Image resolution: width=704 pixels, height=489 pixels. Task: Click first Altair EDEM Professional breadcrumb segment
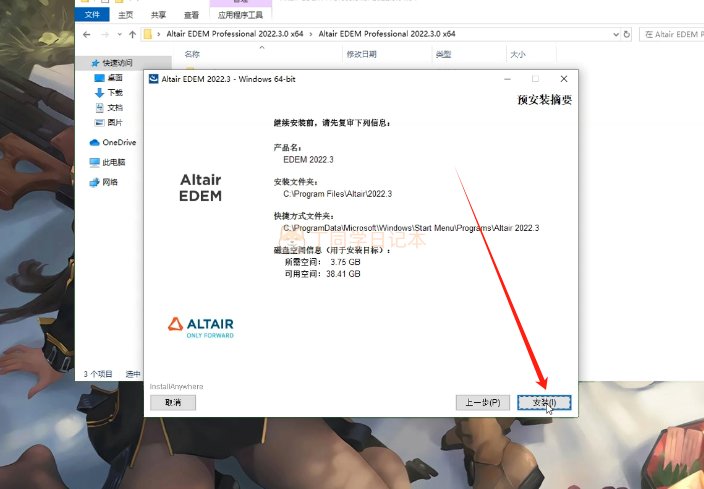click(235, 34)
